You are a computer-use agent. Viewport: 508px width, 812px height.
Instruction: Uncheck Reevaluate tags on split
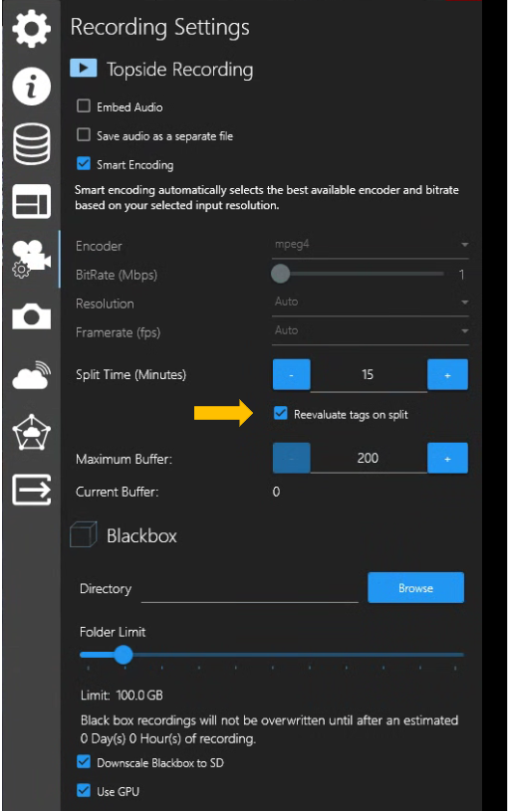click(x=281, y=413)
